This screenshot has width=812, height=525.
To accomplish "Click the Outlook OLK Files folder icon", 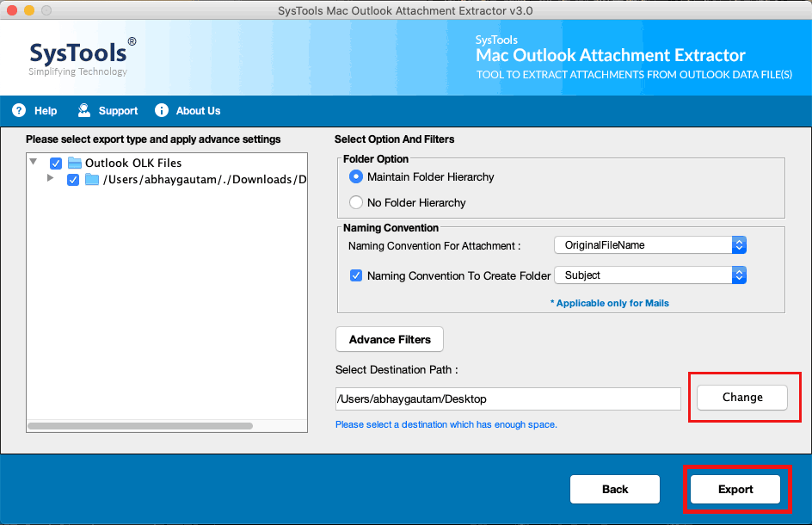I will click(x=75, y=164).
